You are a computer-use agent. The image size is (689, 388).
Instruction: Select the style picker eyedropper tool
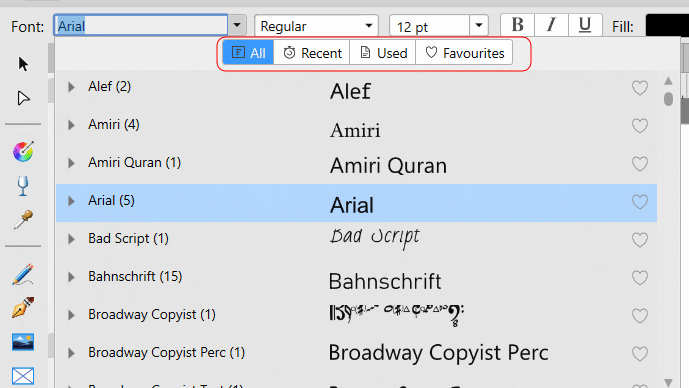pos(23,219)
